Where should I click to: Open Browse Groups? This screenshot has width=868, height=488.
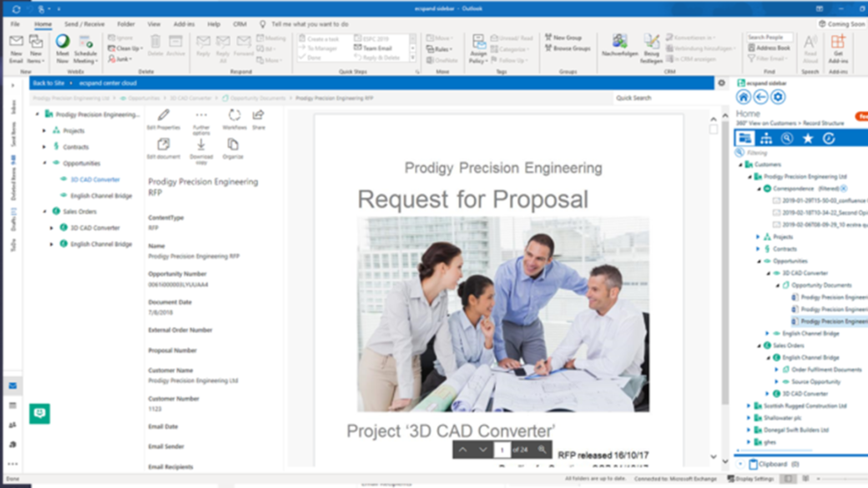(x=568, y=48)
